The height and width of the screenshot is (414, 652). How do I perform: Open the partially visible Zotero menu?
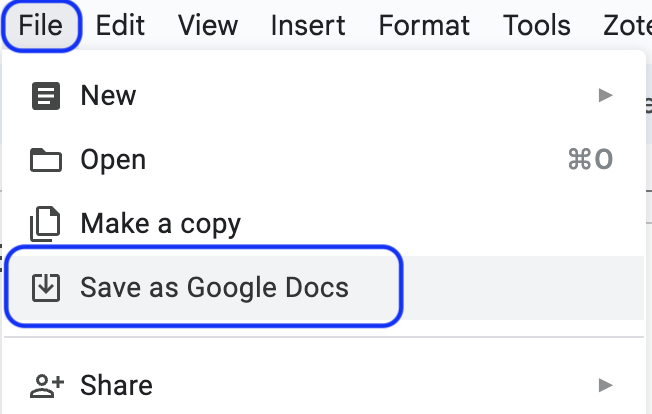coord(627,25)
